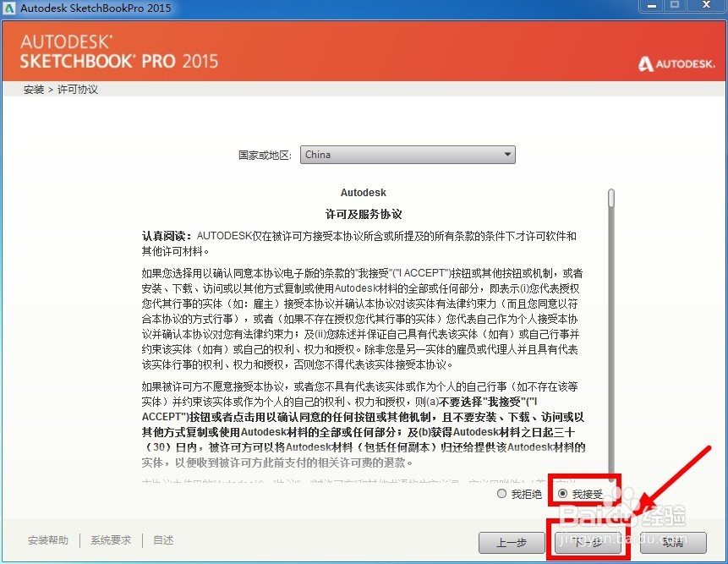Image resolution: width=728 pixels, height=564 pixels.
Task: Click the 下一步 (Next) button
Action: pyautogui.click(x=588, y=542)
